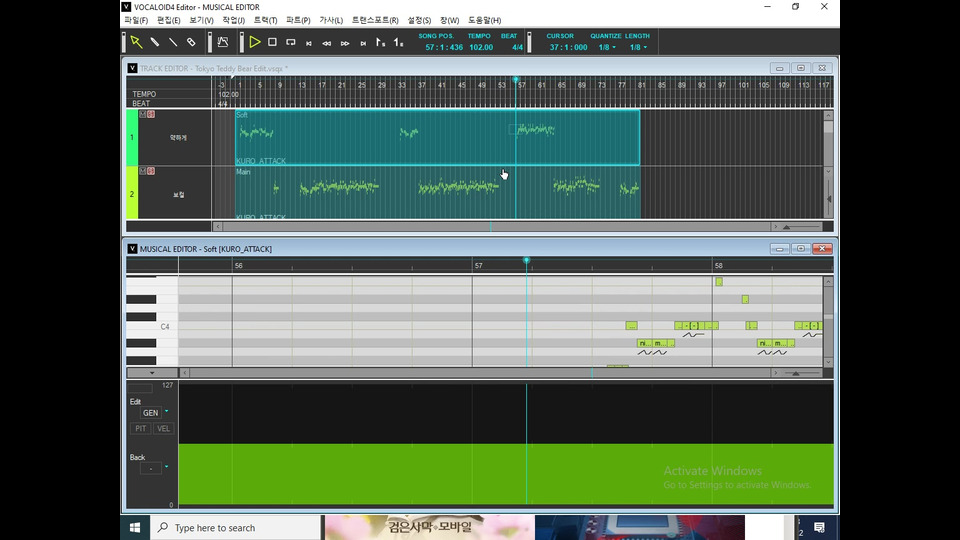Click the VEL parameter button
This screenshot has width=960, height=540.
pyautogui.click(x=163, y=429)
